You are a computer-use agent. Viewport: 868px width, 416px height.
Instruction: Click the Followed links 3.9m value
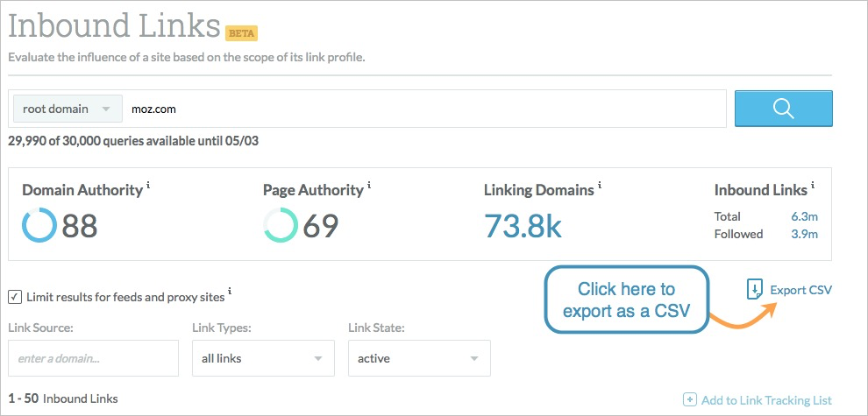[804, 234]
